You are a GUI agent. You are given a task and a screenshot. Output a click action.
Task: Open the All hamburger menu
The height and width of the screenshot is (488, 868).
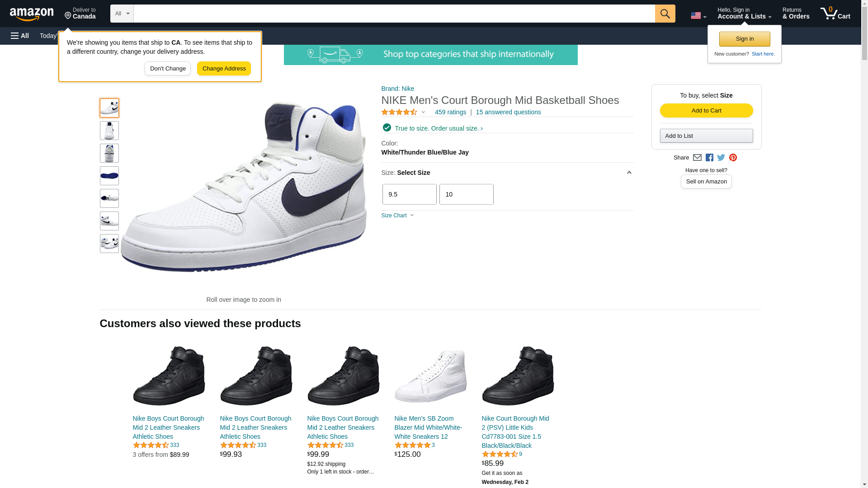[20, 36]
